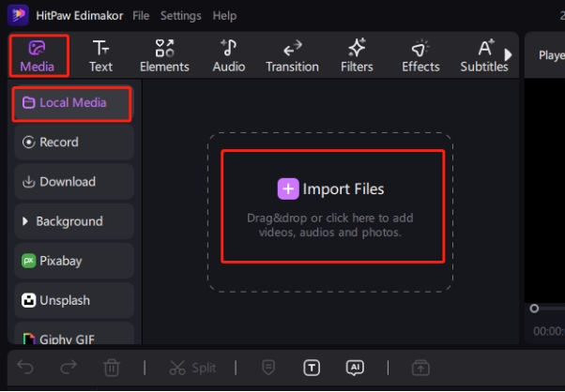
Task: Click the export upload icon in toolbar
Action: point(420,368)
